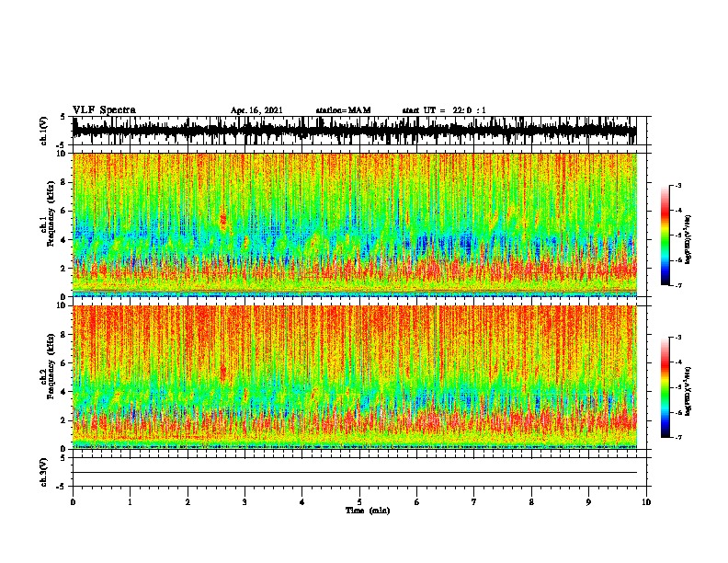Click the ch.3(V) axis label
The image size is (728, 563).
44,472
